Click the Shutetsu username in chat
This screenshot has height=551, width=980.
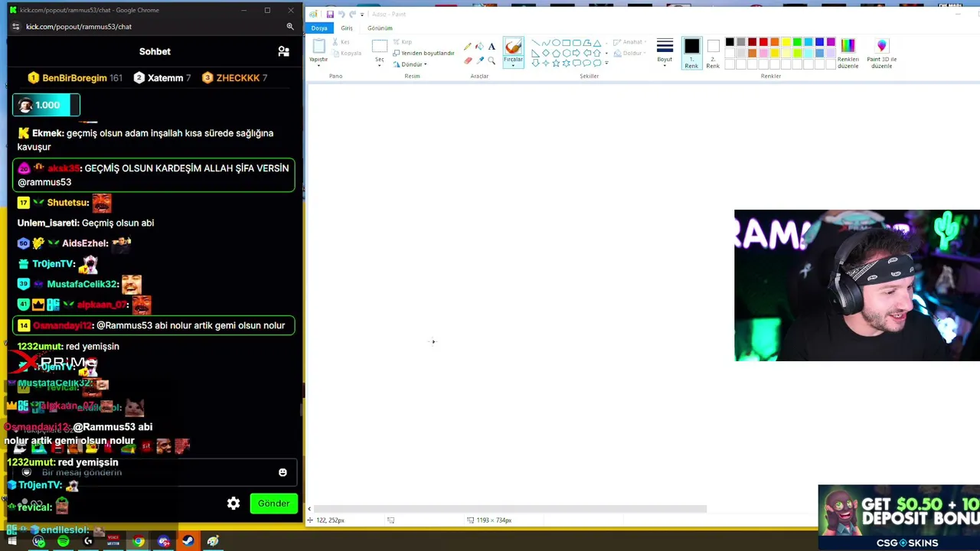(x=67, y=203)
